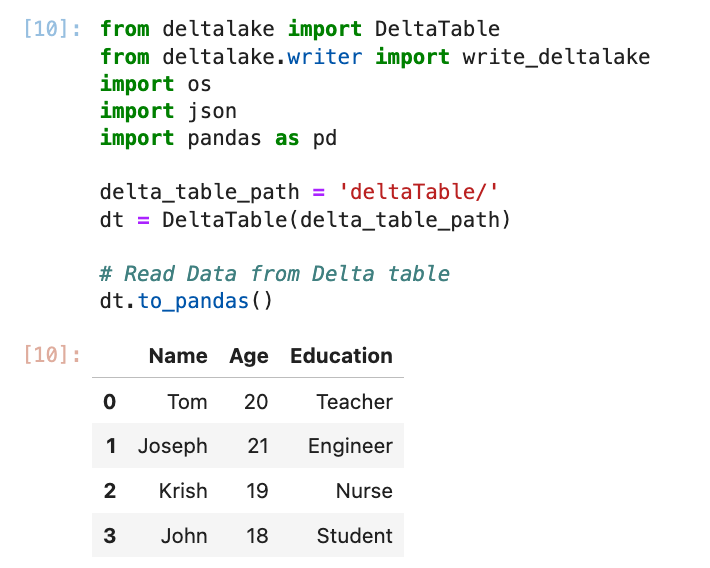The image size is (710, 568).
Task: Click the Age cell showing 18
Action: coord(257,536)
